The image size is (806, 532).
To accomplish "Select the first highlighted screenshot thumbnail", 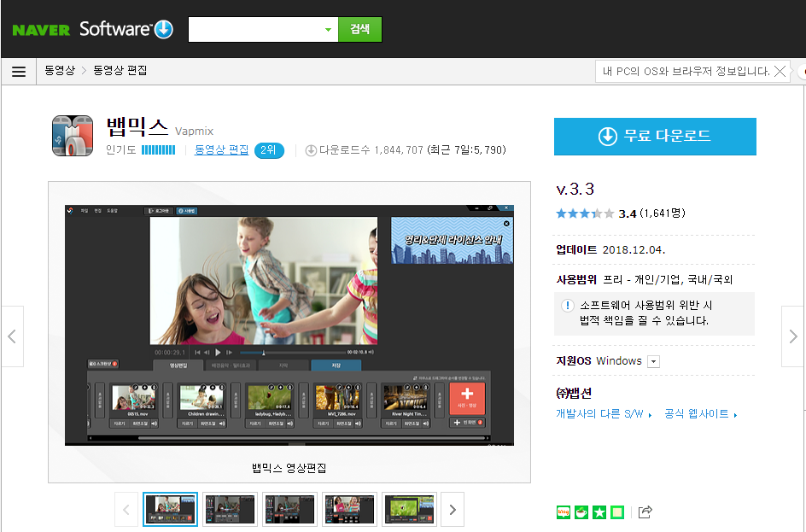I will [170, 510].
